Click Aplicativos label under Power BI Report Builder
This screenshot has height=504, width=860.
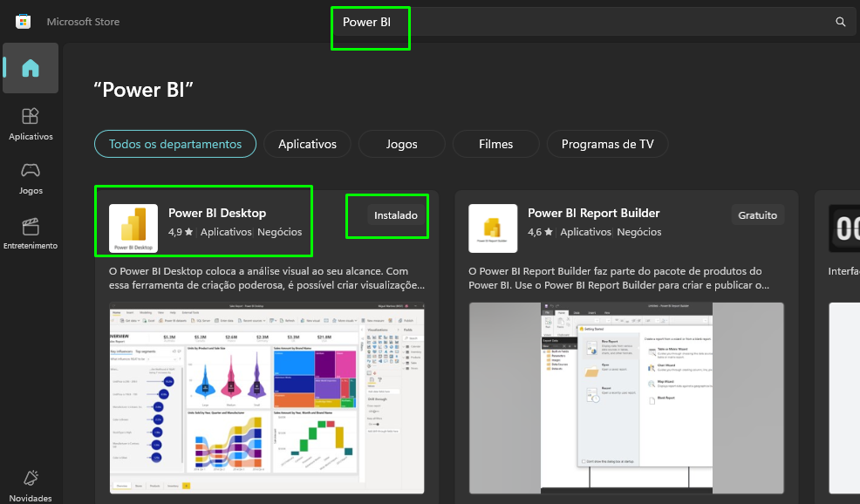click(585, 232)
